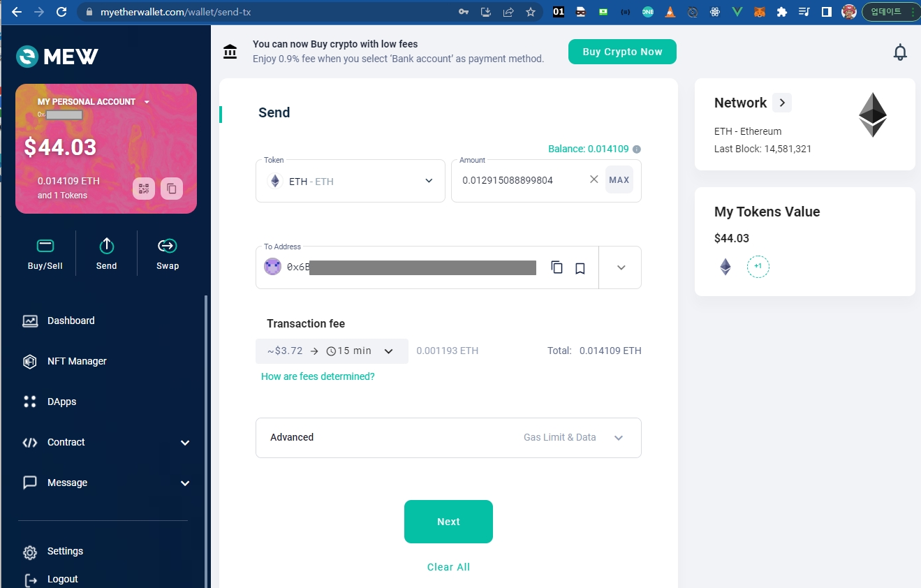Click the Clear All link
Viewport: 921px width, 588px height.
point(448,567)
